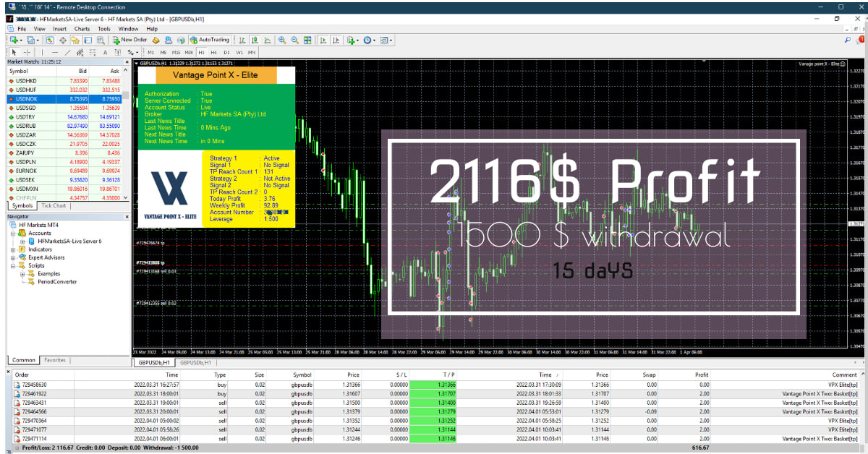Expand the HFMarketsSA-Live Server 6 node

[23, 241]
